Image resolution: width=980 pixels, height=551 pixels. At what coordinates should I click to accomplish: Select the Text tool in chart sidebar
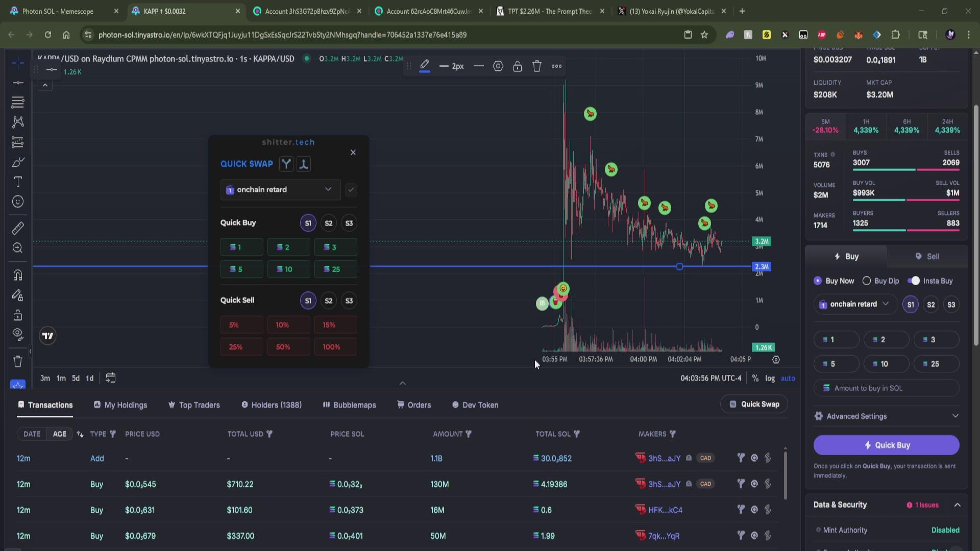pyautogui.click(x=18, y=182)
